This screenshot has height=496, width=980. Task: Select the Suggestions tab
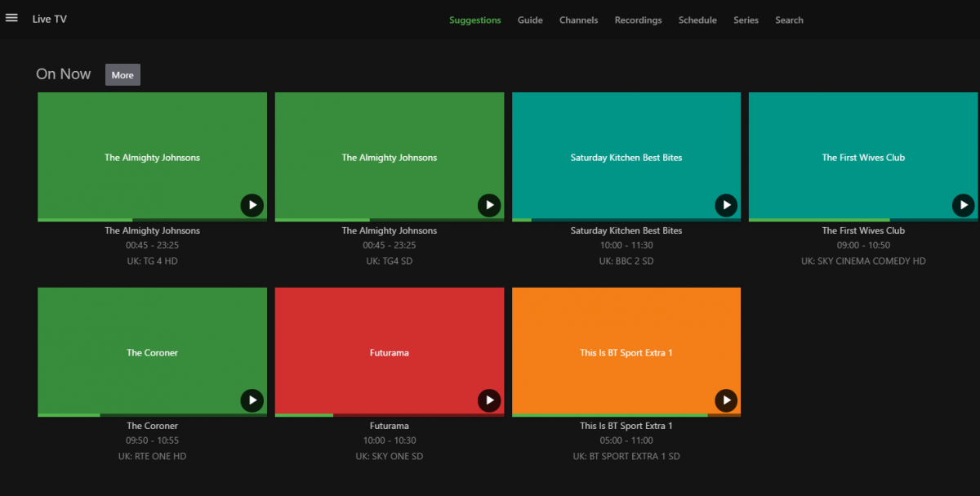[x=474, y=20]
